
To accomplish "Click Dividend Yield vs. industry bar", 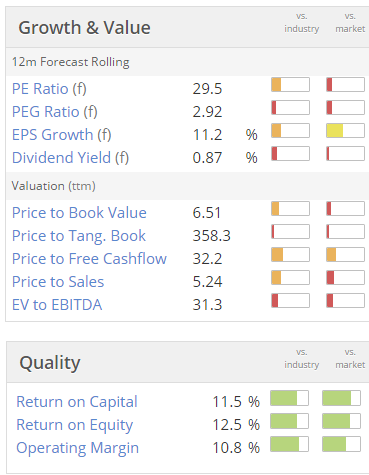I will pyautogui.click(x=290, y=154).
